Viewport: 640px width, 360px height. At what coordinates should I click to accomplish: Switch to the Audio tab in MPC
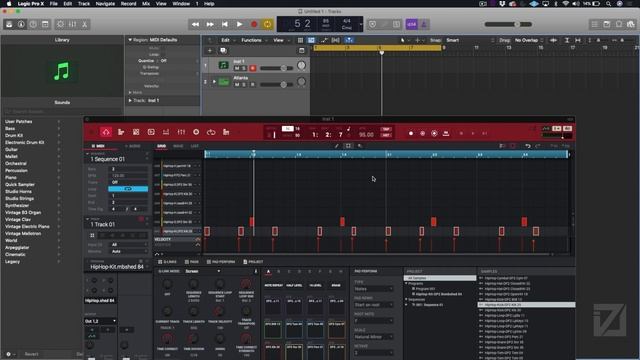coord(133,146)
